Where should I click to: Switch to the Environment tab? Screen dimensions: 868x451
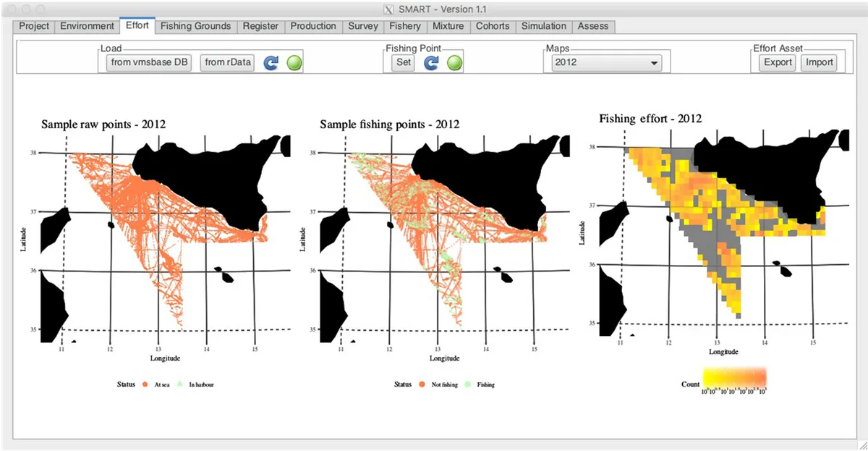(87, 26)
